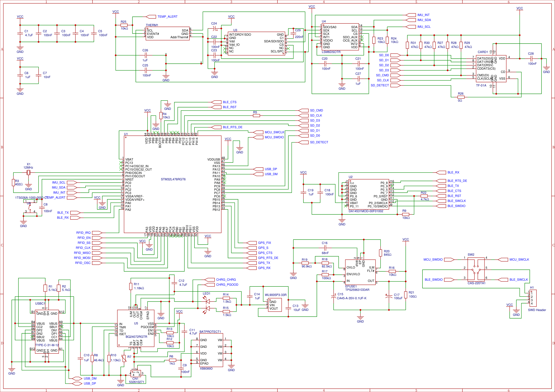Select the C28 capacitor symbol
The image size is (555, 392).
point(531,59)
